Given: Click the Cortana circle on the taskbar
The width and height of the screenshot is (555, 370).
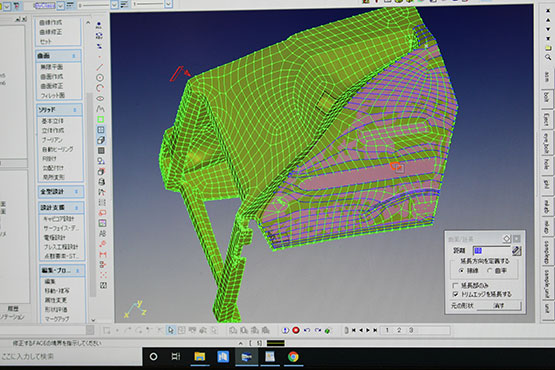Looking at the screenshot, I should (154, 357).
